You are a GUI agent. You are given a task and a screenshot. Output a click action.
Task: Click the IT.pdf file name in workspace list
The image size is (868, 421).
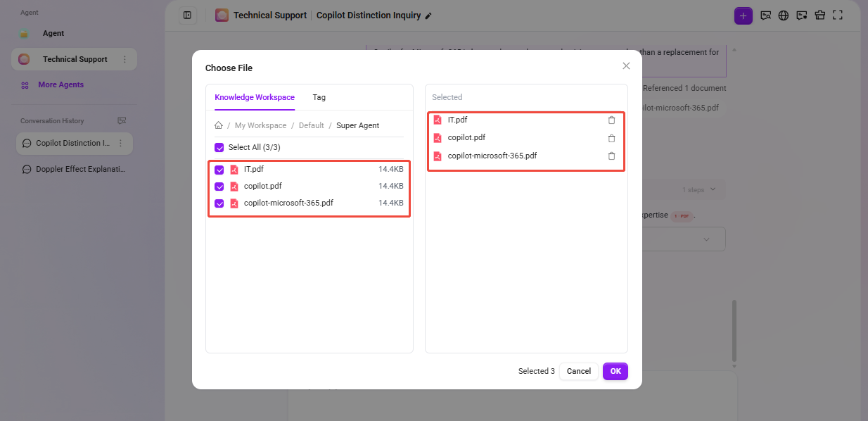[x=254, y=169]
